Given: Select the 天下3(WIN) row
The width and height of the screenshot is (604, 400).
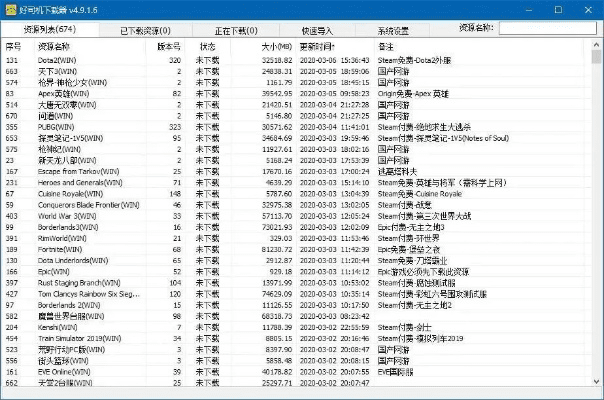Looking at the screenshot, I should tap(297, 71).
